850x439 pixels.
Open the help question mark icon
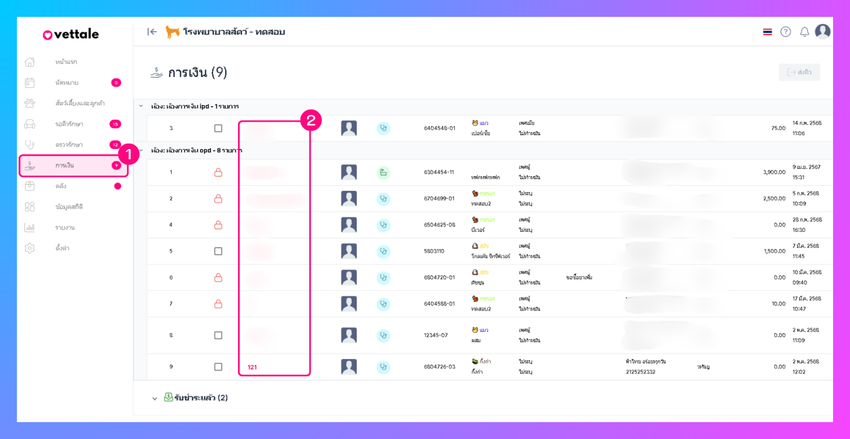[785, 32]
